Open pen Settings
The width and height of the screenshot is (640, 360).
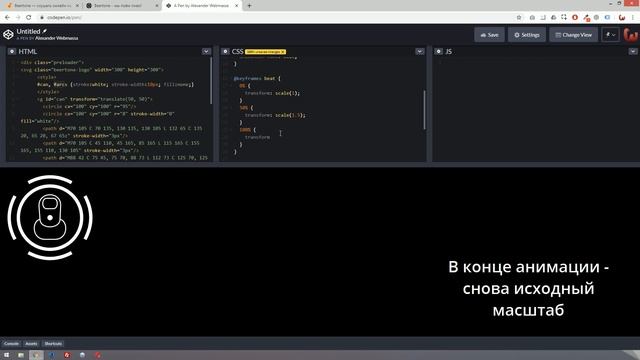coord(527,35)
